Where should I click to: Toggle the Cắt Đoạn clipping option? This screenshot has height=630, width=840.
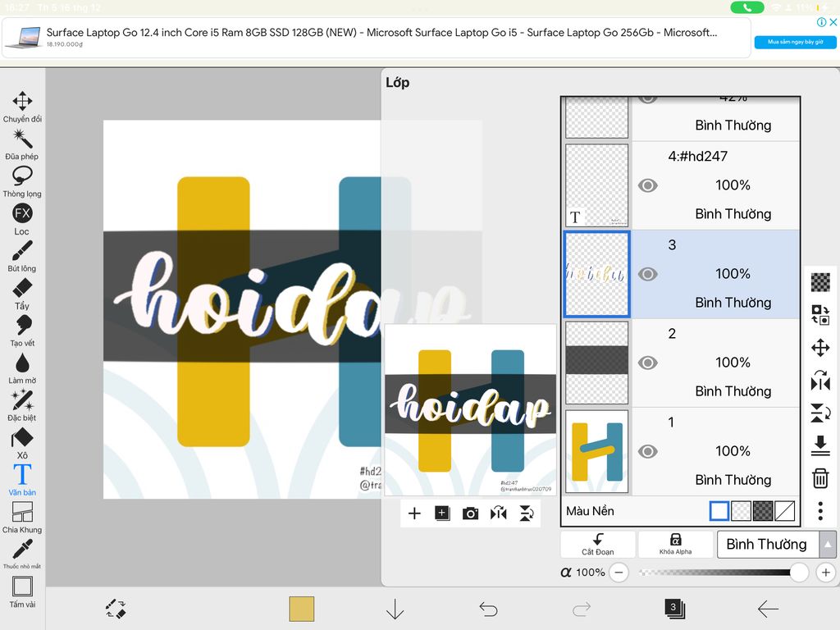pos(598,545)
